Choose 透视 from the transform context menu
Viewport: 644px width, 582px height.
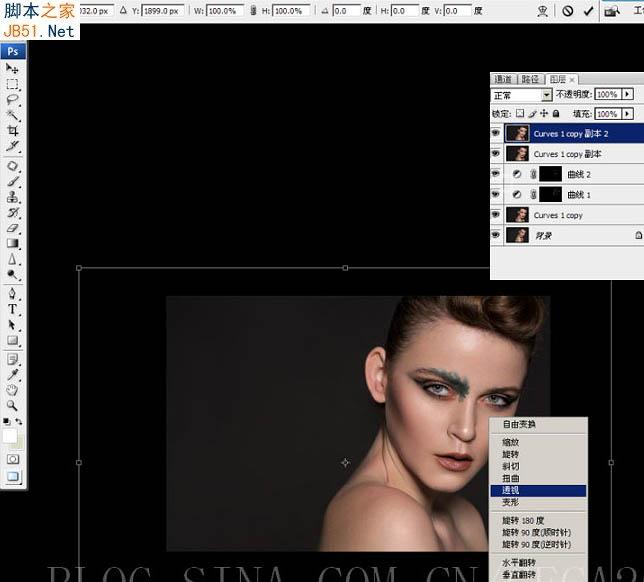[511, 490]
